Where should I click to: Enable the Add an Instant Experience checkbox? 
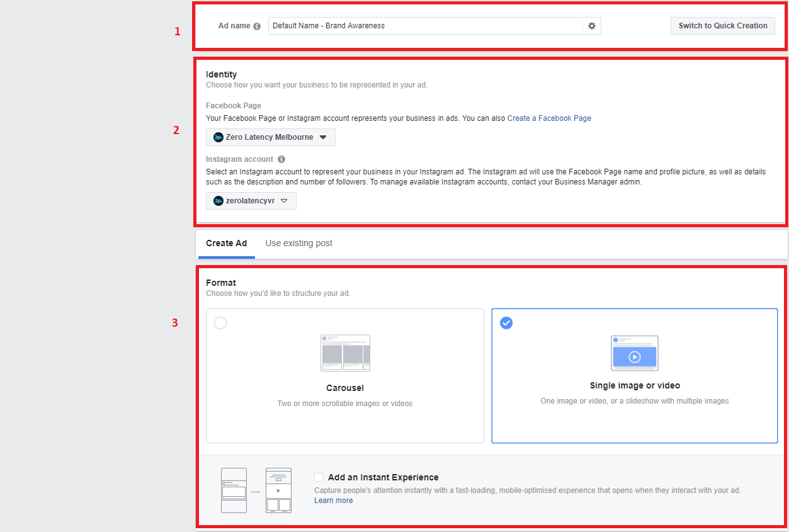click(319, 477)
